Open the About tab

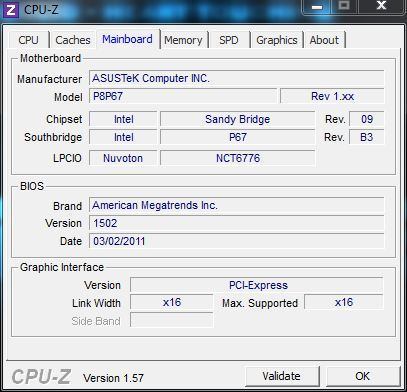pyautogui.click(x=324, y=40)
